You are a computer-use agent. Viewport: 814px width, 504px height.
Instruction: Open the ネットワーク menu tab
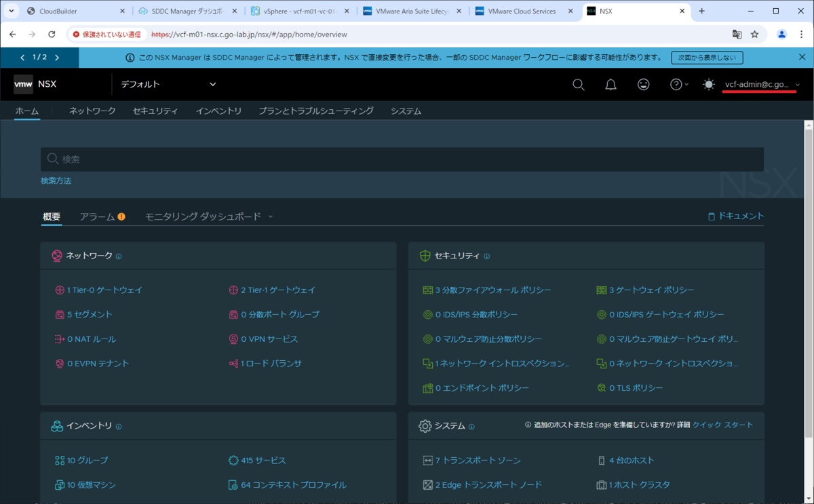point(92,111)
